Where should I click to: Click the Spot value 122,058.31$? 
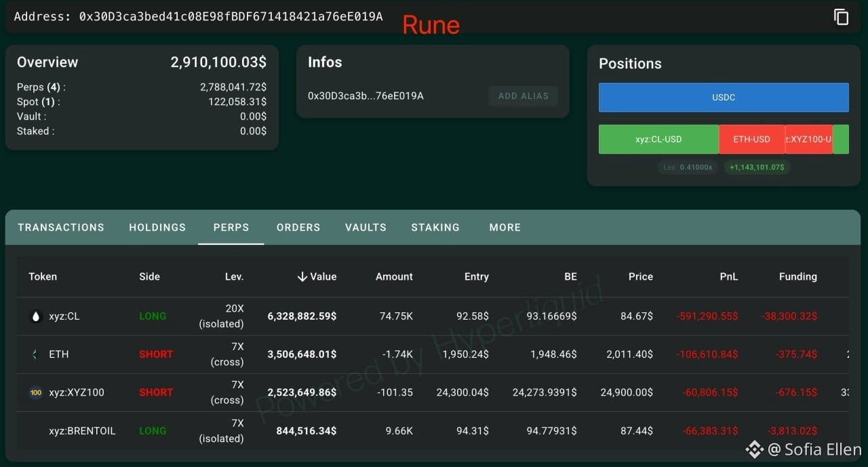(x=237, y=102)
